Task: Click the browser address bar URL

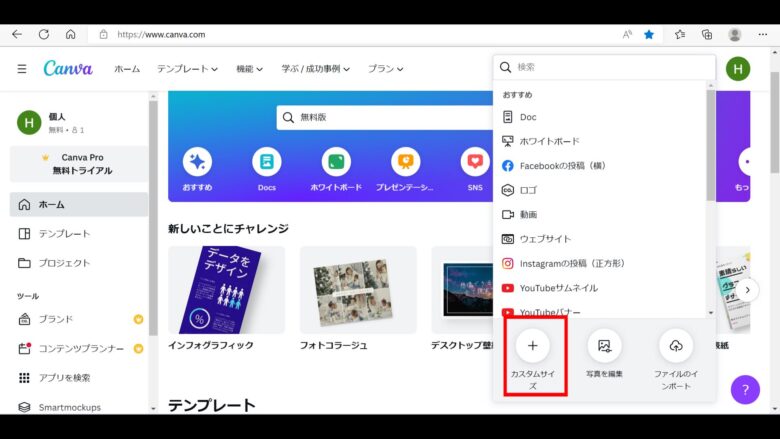Action: (161, 34)
